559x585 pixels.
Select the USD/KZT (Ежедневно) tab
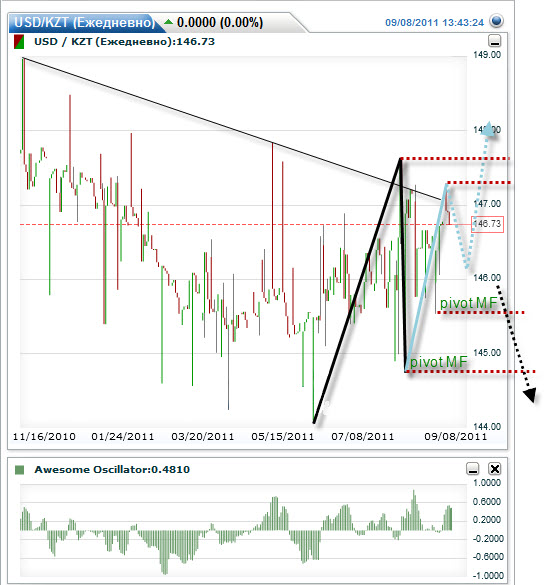click(84, 23)
